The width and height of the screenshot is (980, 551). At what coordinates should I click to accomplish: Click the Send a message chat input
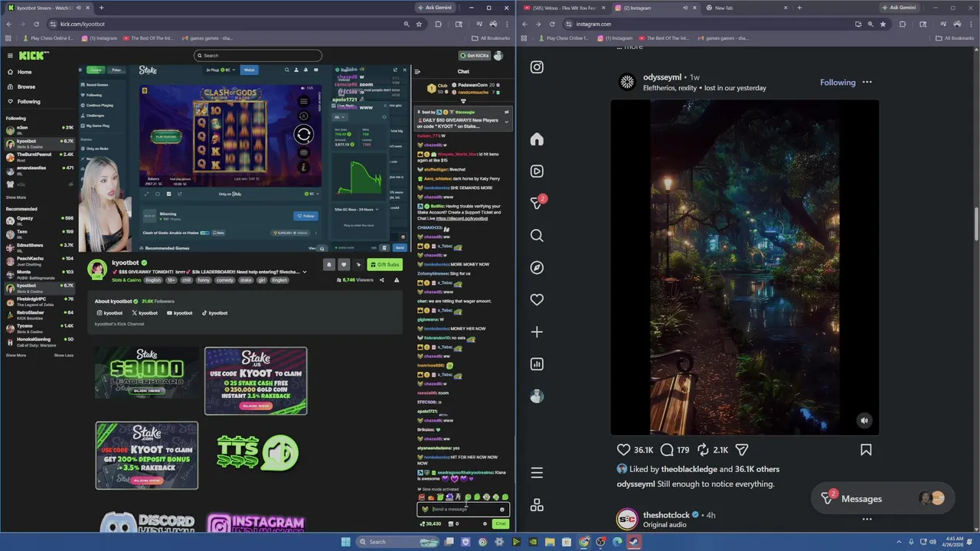pos(463,509)
